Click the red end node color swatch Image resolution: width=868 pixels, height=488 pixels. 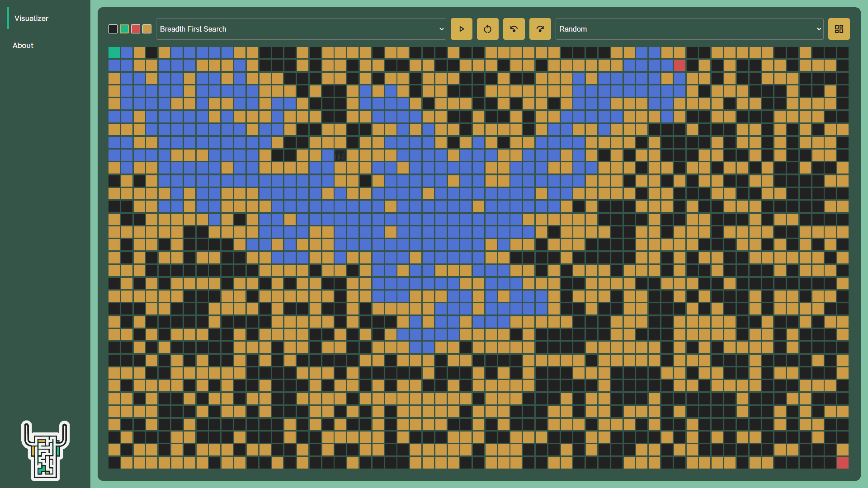(135, 28)
